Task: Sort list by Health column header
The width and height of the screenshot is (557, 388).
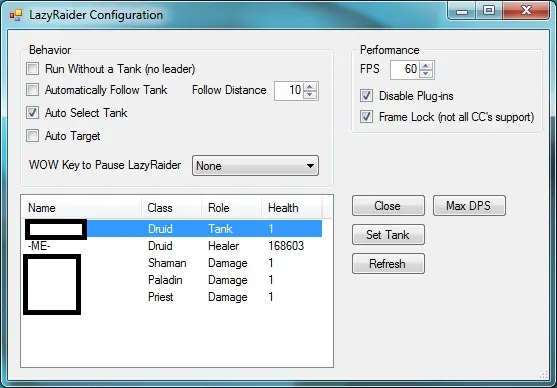Action: [x=292, y=208]
